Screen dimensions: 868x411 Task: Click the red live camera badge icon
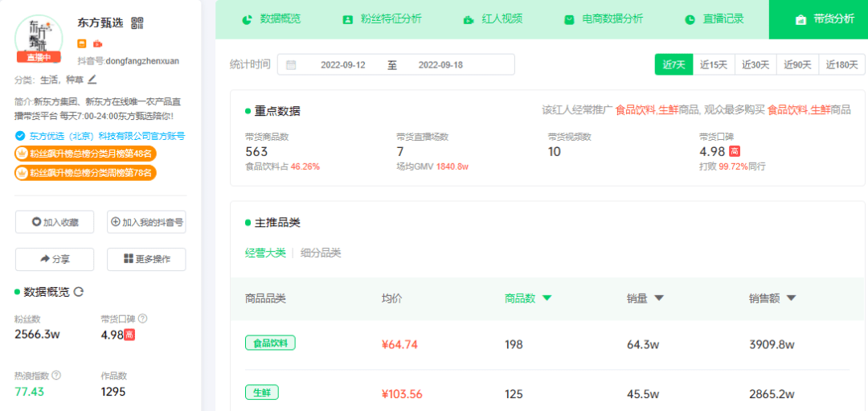coord(97,43)
